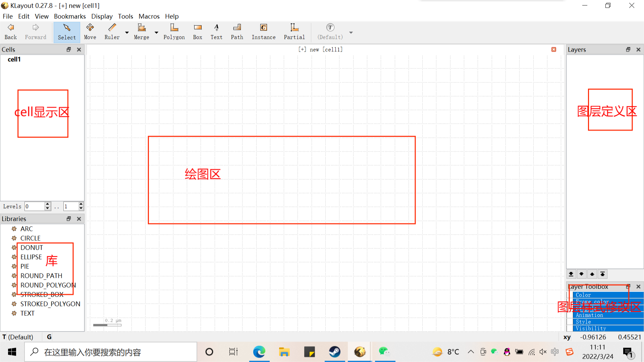Open the Macros menu
The height and width of the screenshot is (362, 644).
point(149,16)
